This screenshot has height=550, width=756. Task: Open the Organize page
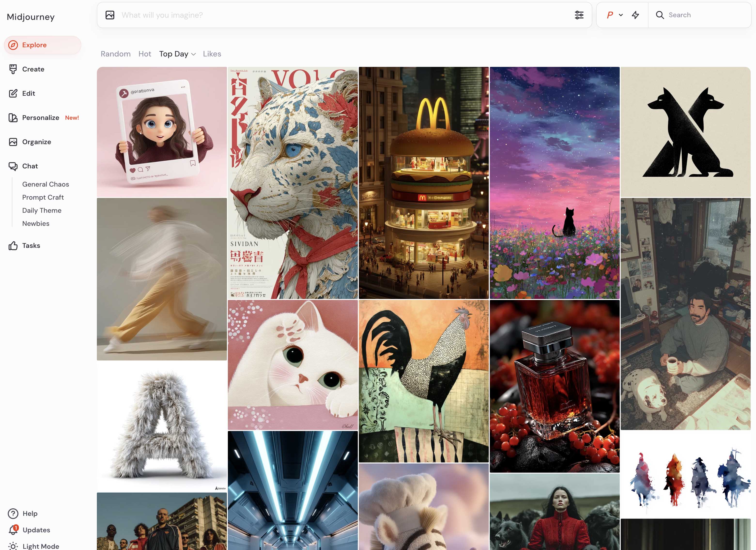[37, 142]
